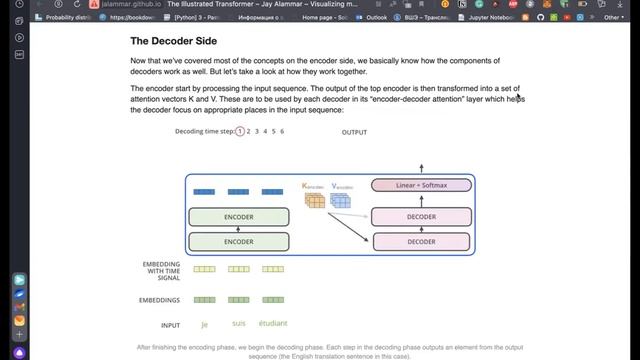Click the blue V encdec matrix
Screen dimensions: 640x360
coord(340,200)
